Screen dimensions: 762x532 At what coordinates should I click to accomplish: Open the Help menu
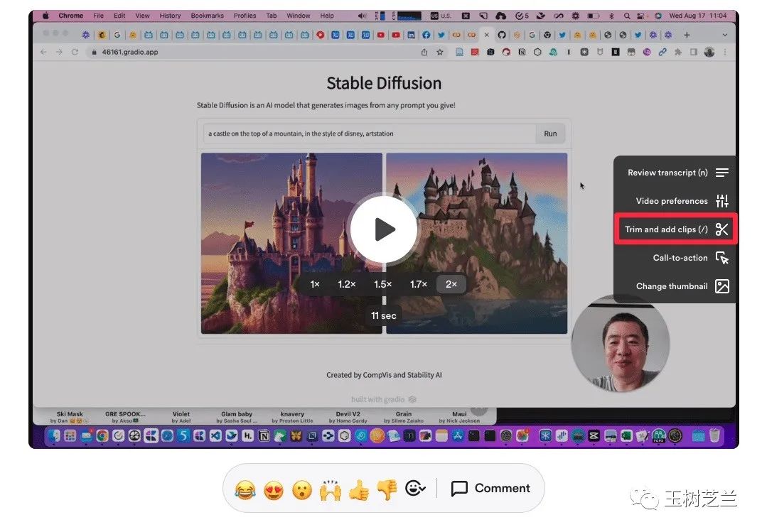(327, 16)
